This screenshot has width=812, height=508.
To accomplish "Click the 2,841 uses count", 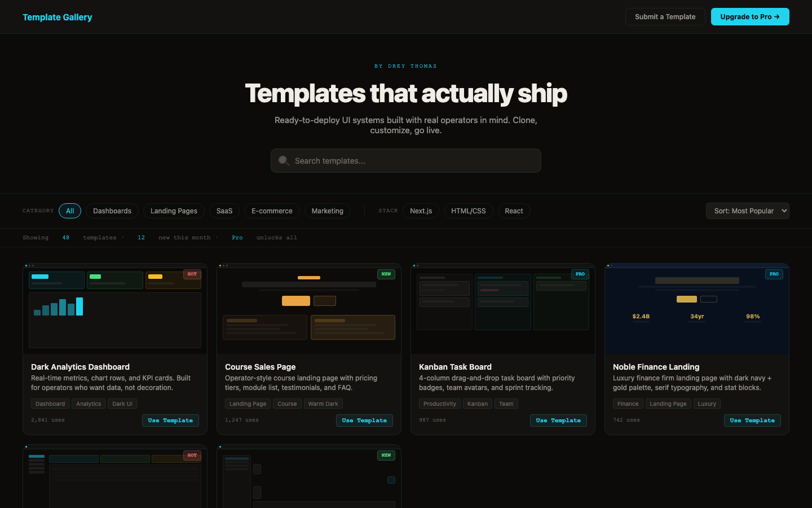I will [x=48, y=420].
